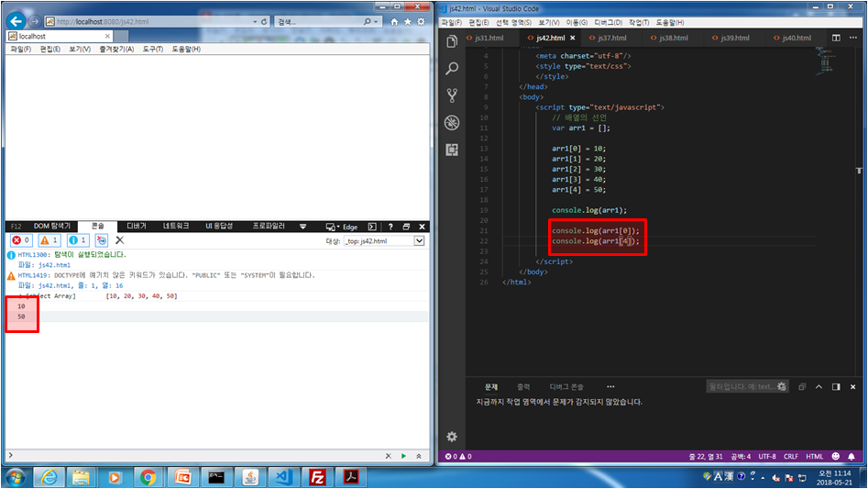Open IE tools gear icon
The height and width of the screenshot is (489, 868).
[421, 22]
